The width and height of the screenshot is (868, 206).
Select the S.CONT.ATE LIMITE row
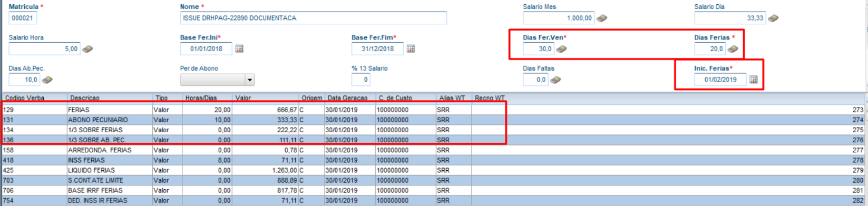click(434, 180)
